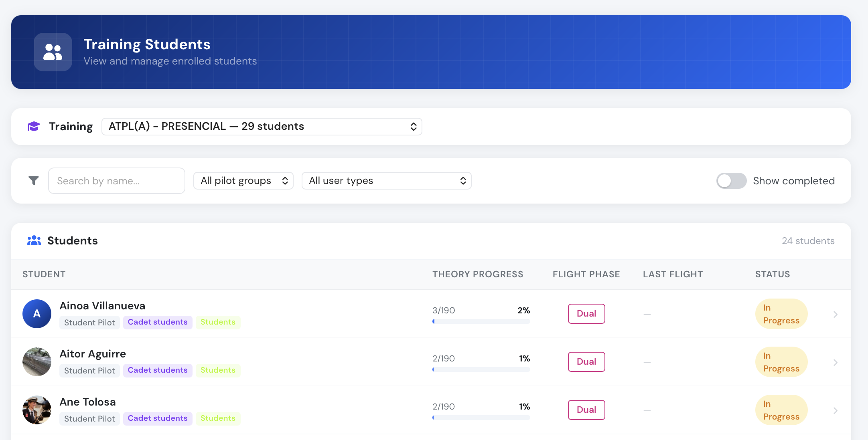
Task: Click Aitor Aguirre's profile photo
Action: 37,362
